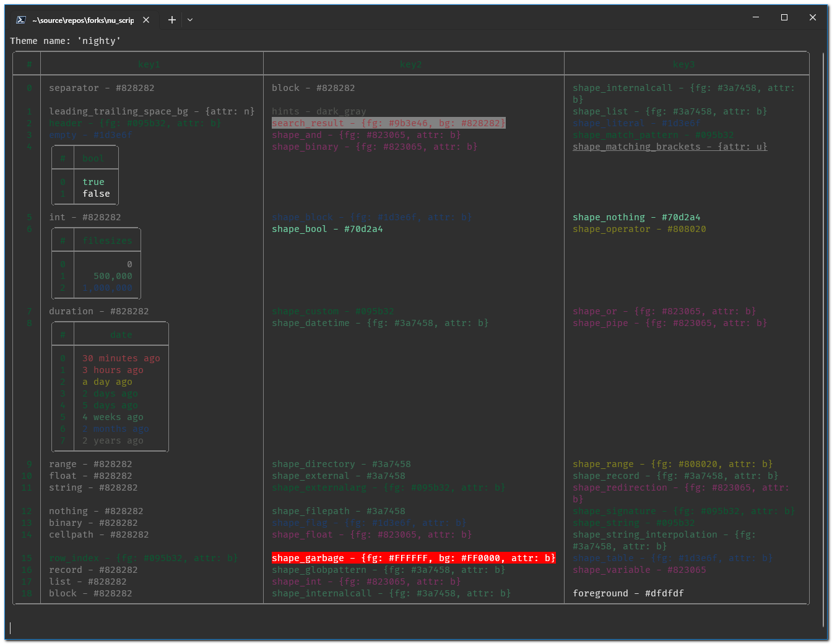
Task: Click the 'foreground - #dfdfdf' entry
Action: coord(628,593)
